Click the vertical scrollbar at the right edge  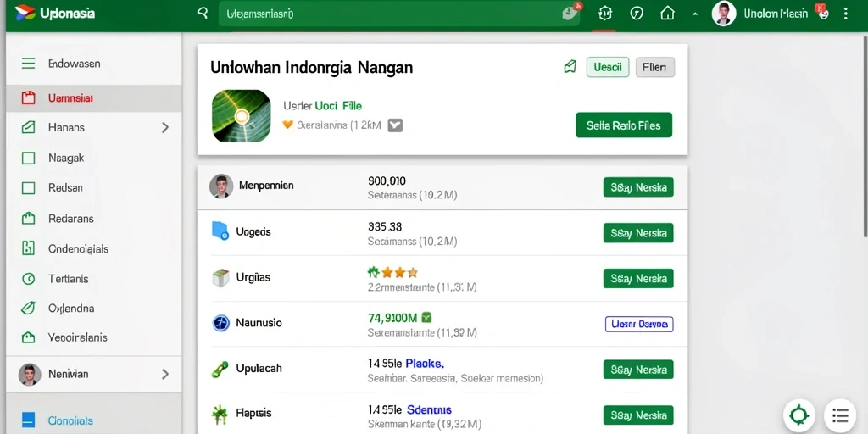point(865,135)
